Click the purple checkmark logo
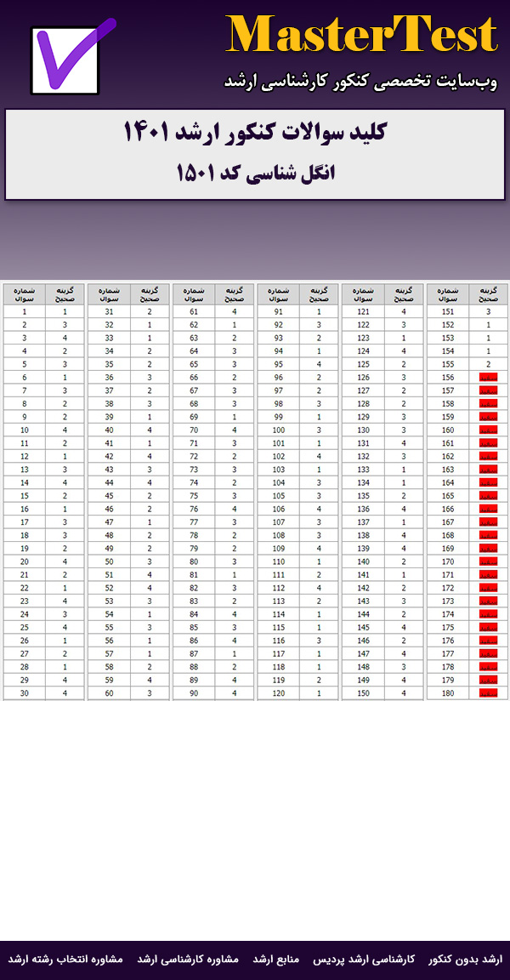Viewport: 510px width, 980px height. [71, 58]
